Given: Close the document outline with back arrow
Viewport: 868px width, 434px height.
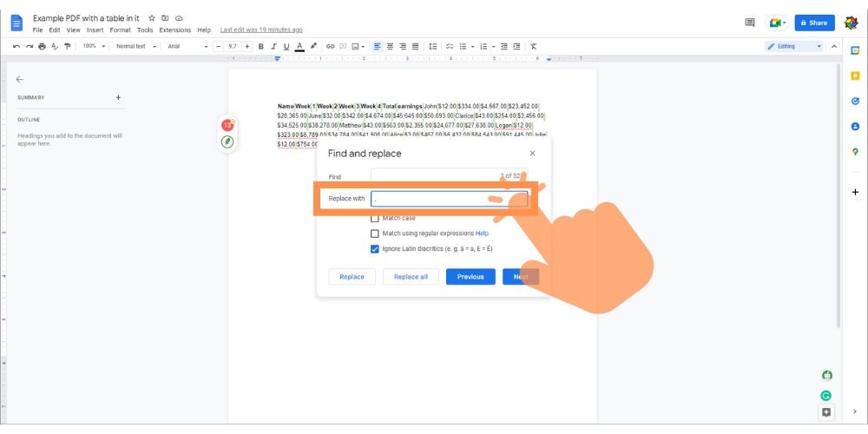Looking at the screenshot, I should 20,80.
